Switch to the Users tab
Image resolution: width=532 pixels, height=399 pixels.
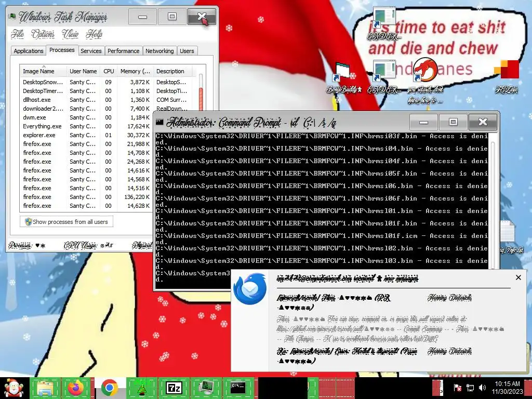(x=187, y=51)
